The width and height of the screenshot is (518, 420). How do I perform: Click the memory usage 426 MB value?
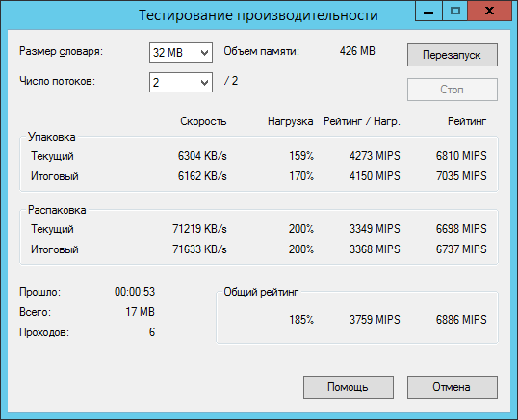click(357, 51)
